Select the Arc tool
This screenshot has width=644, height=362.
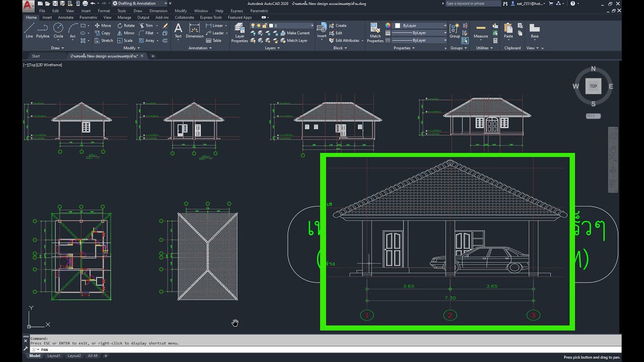pyautogui.click(x=72, y=31)
